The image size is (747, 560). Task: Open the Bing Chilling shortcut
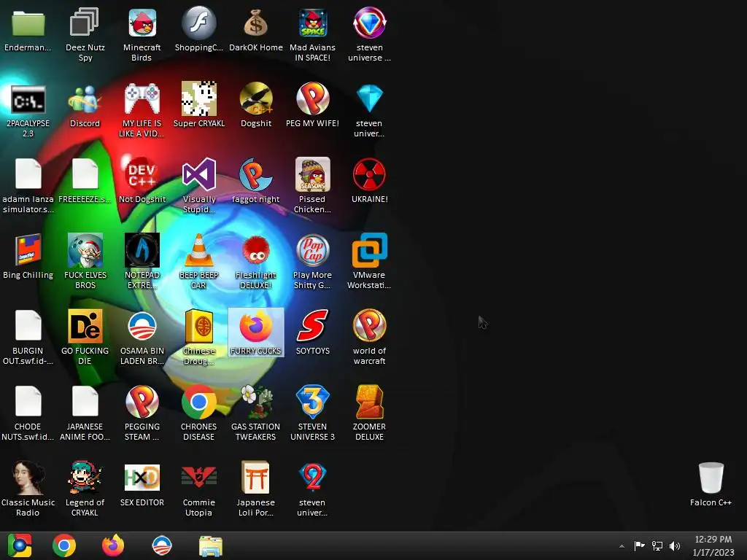(x=28, y=251)
